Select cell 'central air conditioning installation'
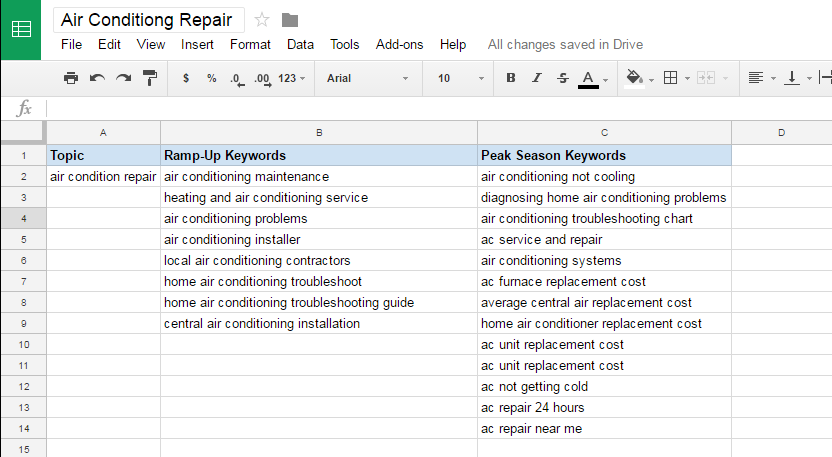 [319, 323]
